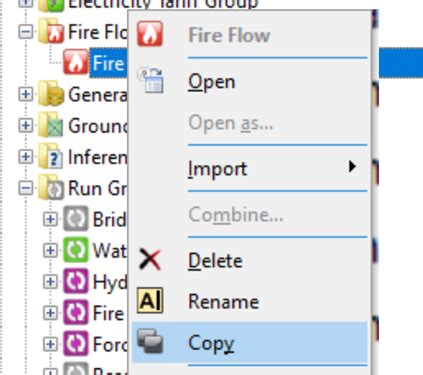Click the Inference group question-mark folder icon
Image resolution: width=423 pixels, height=375 pixels.
pyautogui.click(x=51, y=156)
